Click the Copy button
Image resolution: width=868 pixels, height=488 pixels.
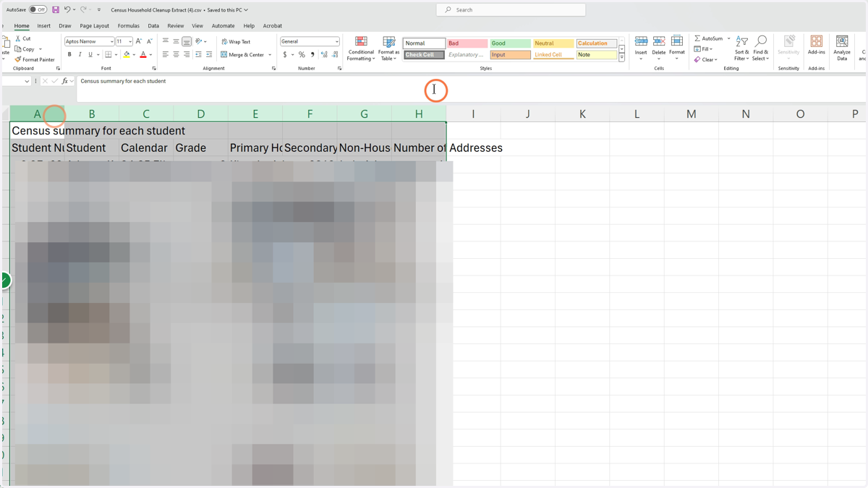pos(25,49)
